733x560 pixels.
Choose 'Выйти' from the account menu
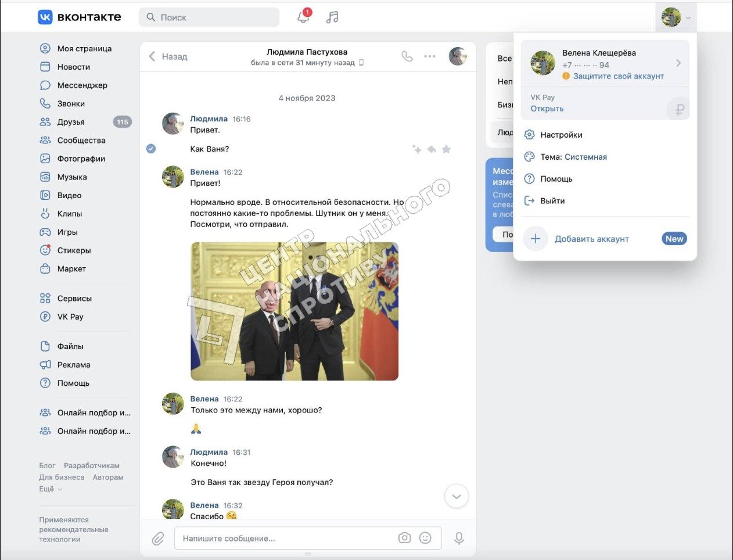[552, 201]
